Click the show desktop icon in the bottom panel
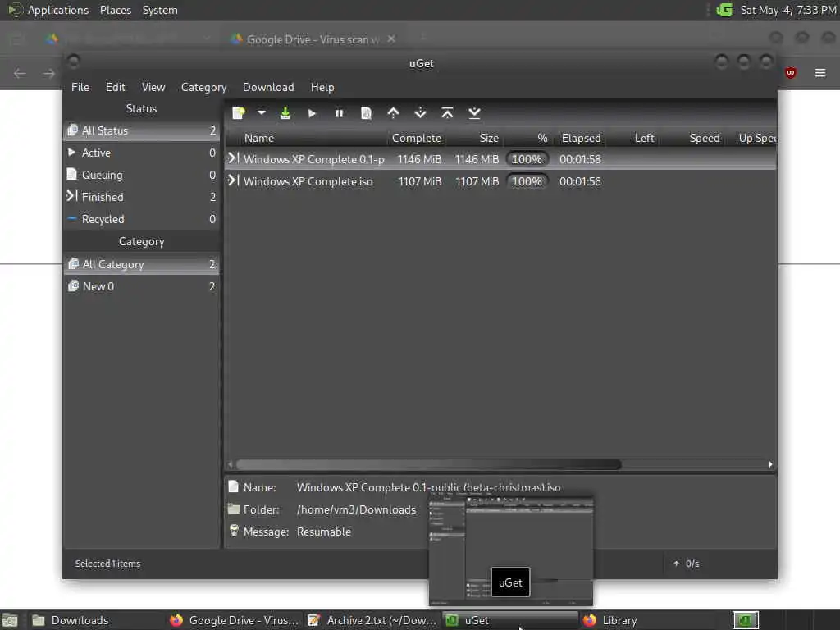Viewport: 840px width, 630px height. click(10, 620)
